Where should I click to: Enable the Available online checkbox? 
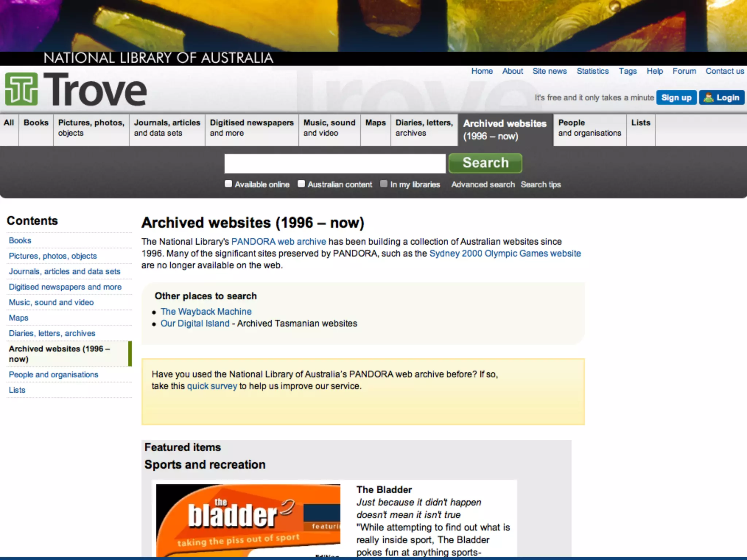click(x=228, y=184)
